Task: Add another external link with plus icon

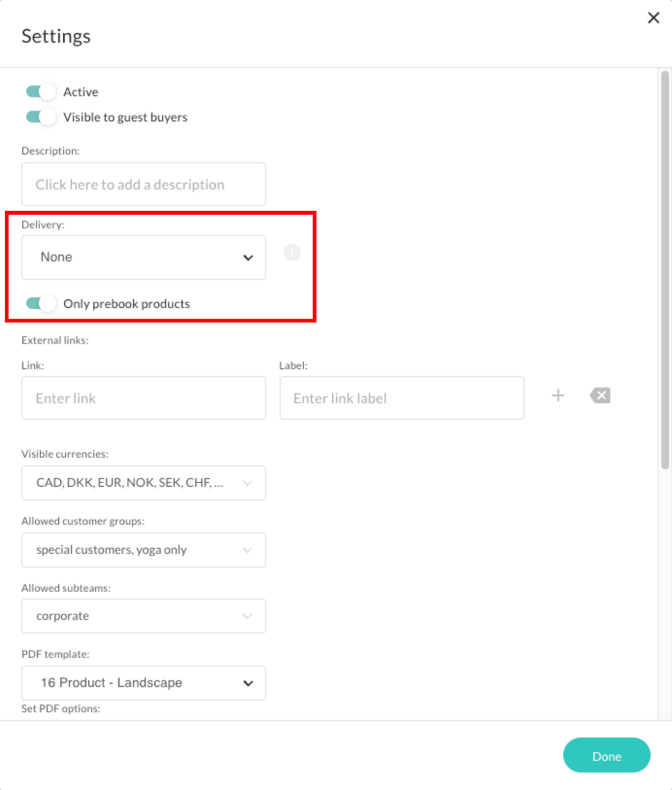Action: [x=558, y=395]
